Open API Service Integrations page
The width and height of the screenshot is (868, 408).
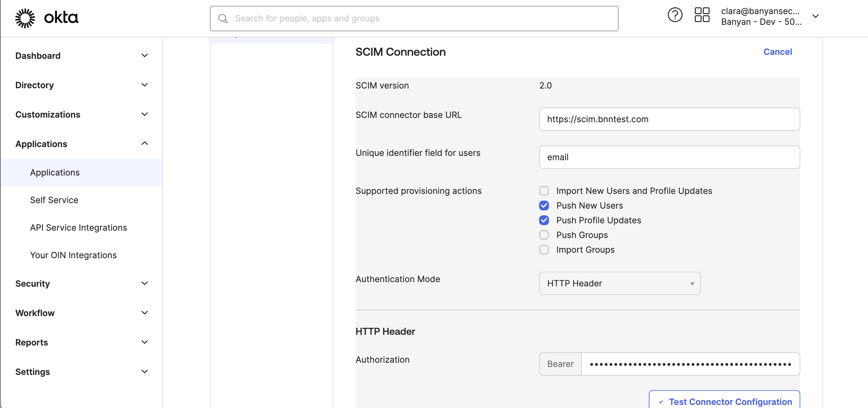point(78,228)
